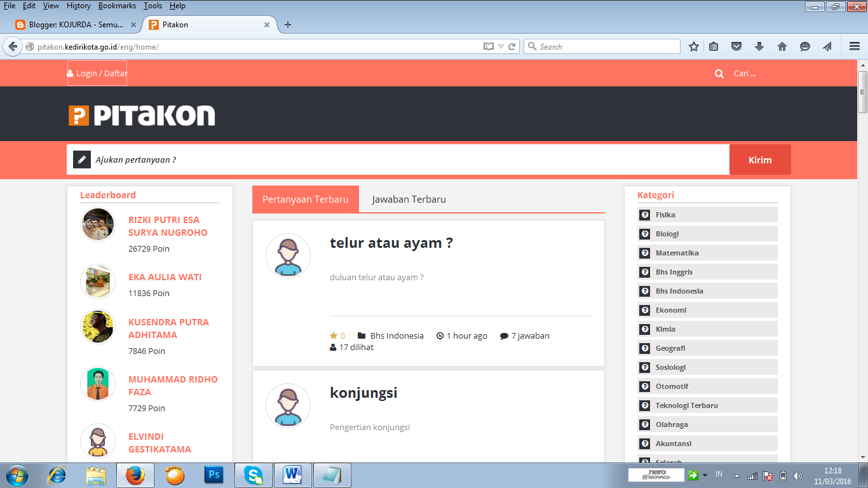Select Ekonomi category
868x488 pixels.
pyautogui.click(x=707, y=310)
